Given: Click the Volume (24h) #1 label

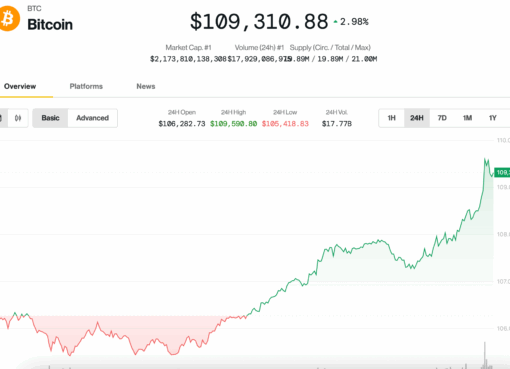Looking at the screenshot, I should click(x=259, y=47).
